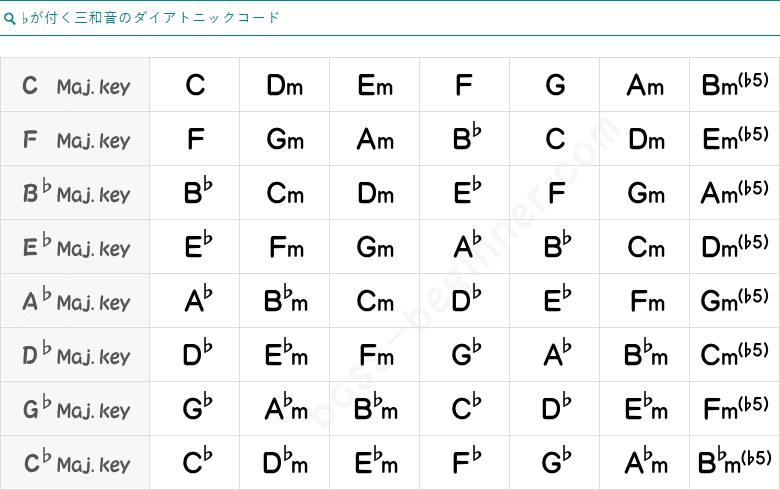This screenshot has height=490, width=780.
Task: Click the B♭ Maj. key row header
Action: pos(75,193)
